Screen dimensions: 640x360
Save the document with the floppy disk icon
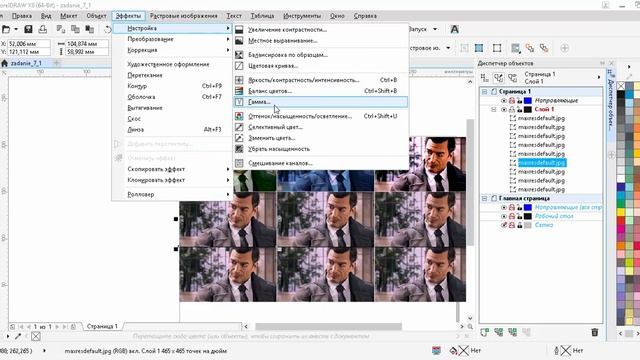28,29
